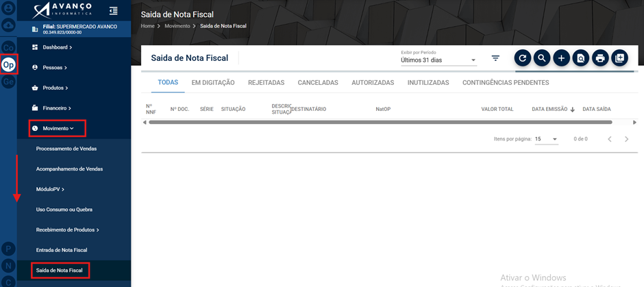Image resolution: width=644 pixels, height=287 pixels.
Task: Add a new nota fiscal with plus button
Action: click(562, 58)
